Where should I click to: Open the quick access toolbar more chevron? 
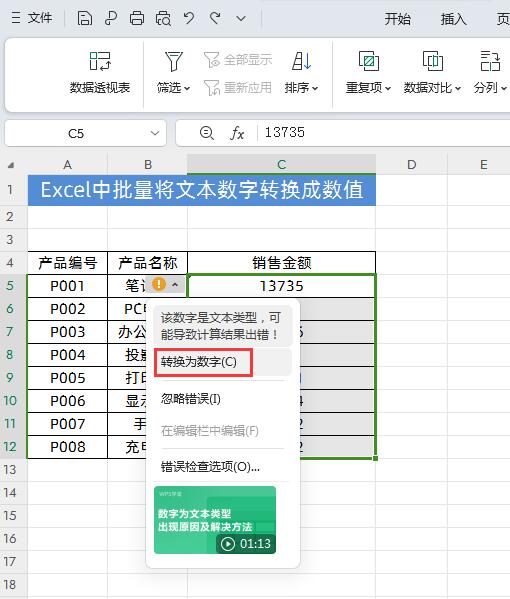click(x=241, y=18)
